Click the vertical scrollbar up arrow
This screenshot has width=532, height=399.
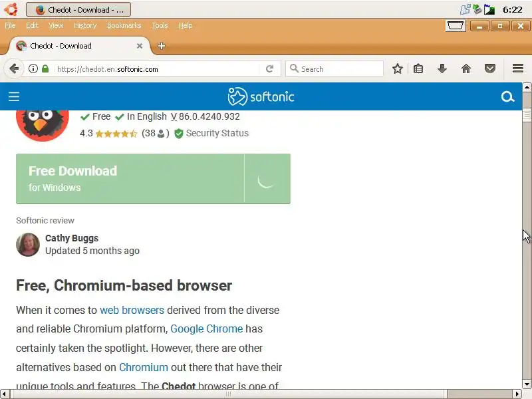tap(527, 87)
